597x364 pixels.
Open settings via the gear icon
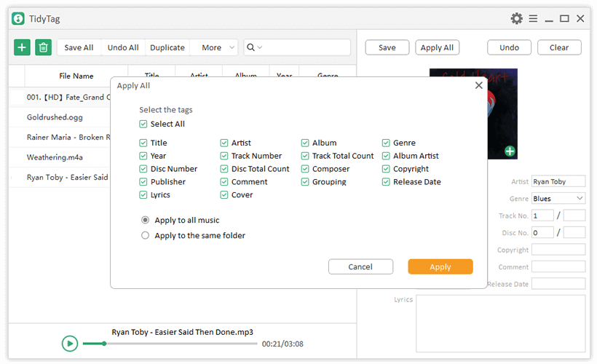click(516, 18)
